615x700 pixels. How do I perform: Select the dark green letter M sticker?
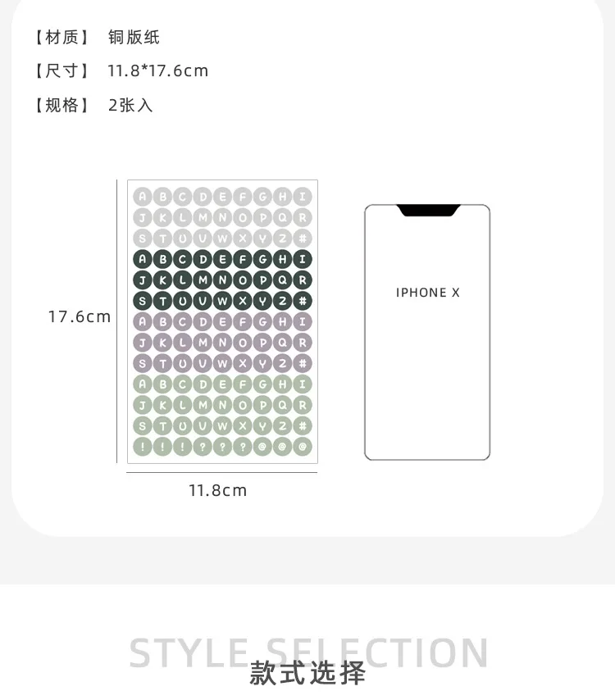click(x=203, y=280)
